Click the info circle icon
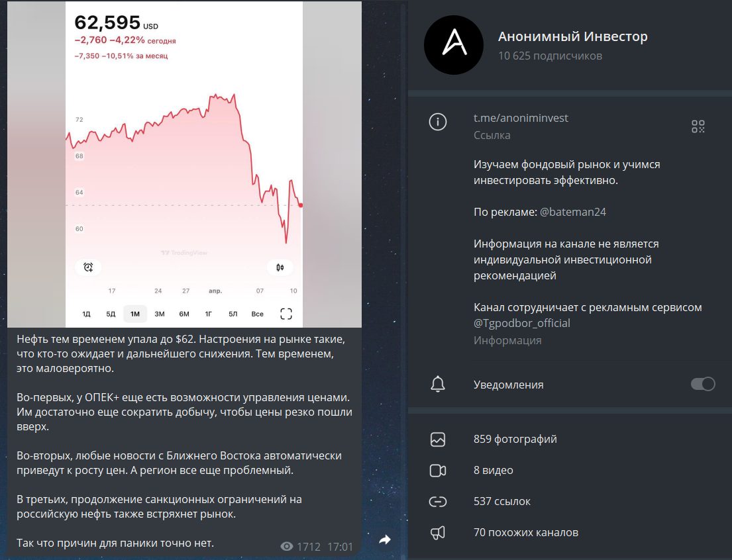The width and height of the screenshot is (732, 560). (x=437, y=122)
